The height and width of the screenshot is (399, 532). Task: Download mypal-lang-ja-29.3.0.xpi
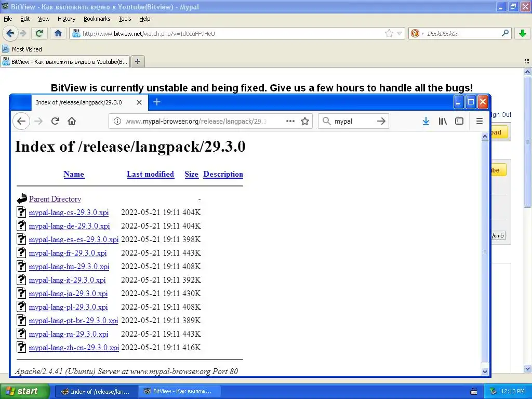click(x=68, y=294)
